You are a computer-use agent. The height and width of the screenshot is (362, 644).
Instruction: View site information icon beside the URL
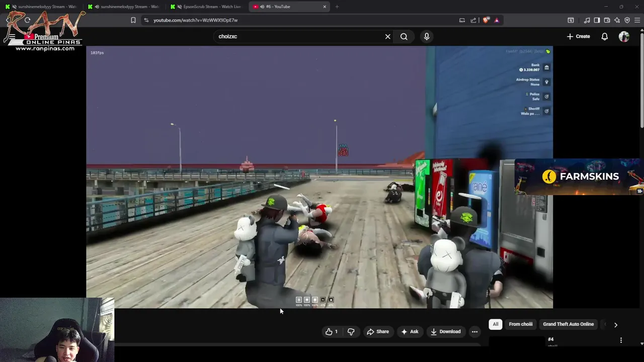[x=146, y=20]
